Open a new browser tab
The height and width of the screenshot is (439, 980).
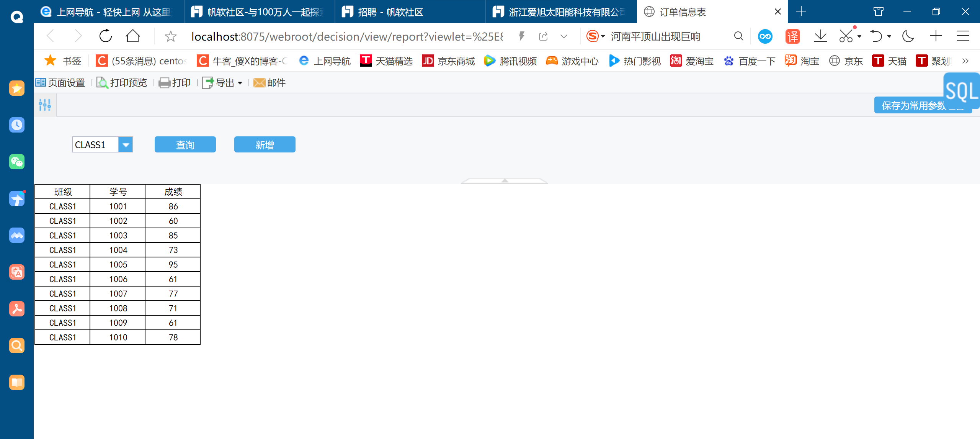pos(801,11)
